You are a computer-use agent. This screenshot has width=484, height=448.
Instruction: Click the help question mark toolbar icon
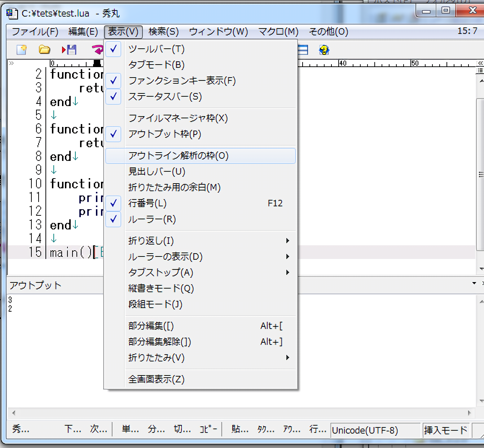click(x=324, y=50)
